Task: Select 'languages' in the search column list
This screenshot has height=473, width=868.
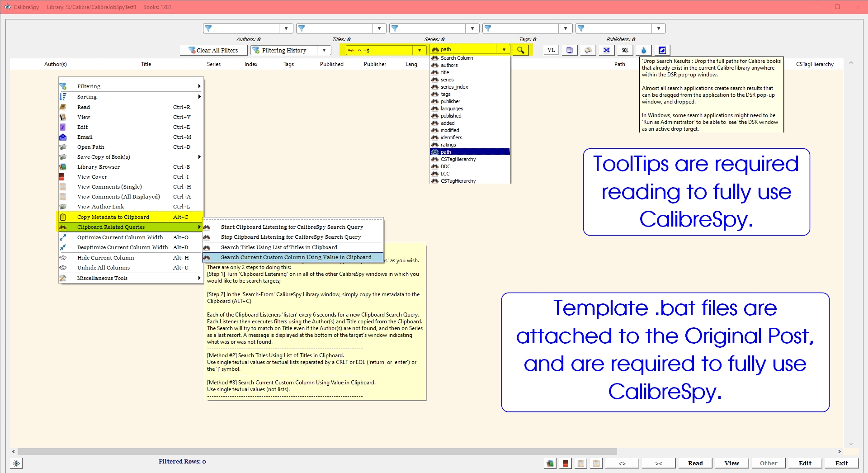Action: (x=470, y=109)
